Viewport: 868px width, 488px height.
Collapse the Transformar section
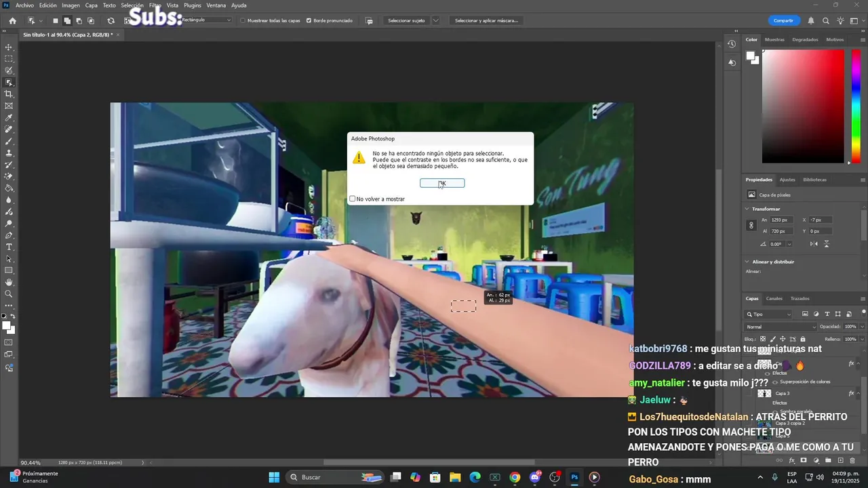point(748,209)
